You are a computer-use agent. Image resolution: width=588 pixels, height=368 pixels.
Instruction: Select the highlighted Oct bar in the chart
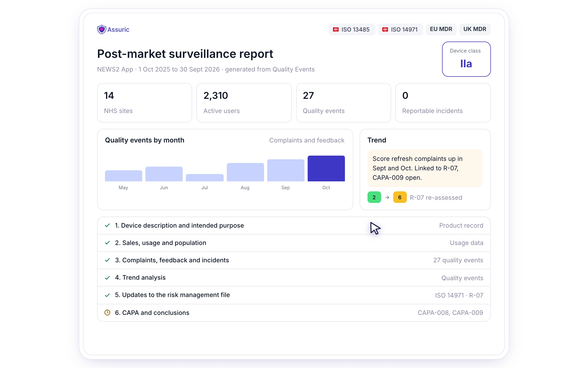click(x=326, y=168)
